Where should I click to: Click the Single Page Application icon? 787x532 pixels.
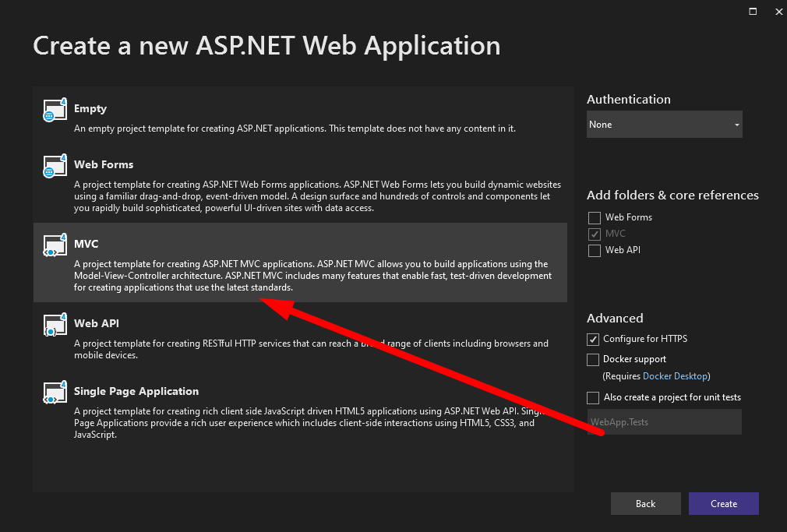pyautogui.click(x=53, y=393)
